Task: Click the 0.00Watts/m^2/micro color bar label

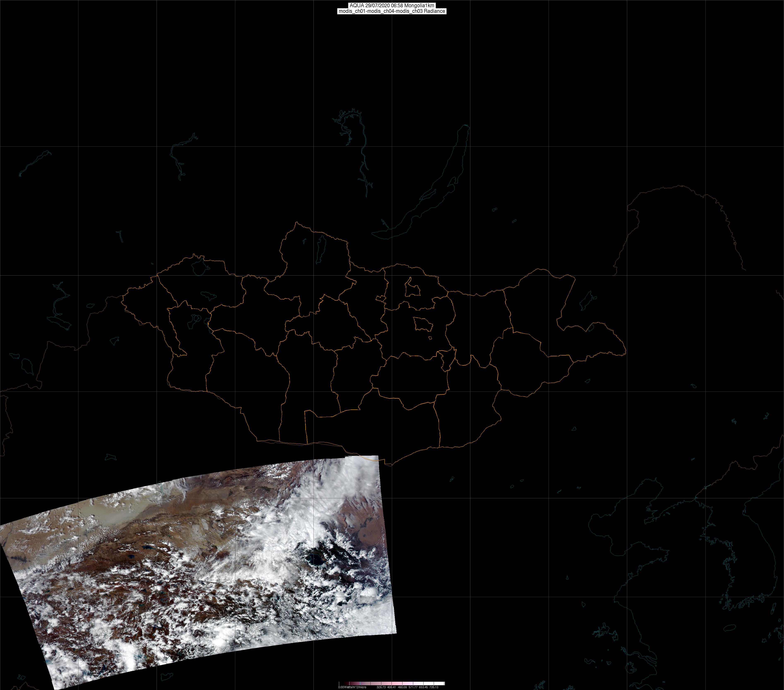Action: 352,687
